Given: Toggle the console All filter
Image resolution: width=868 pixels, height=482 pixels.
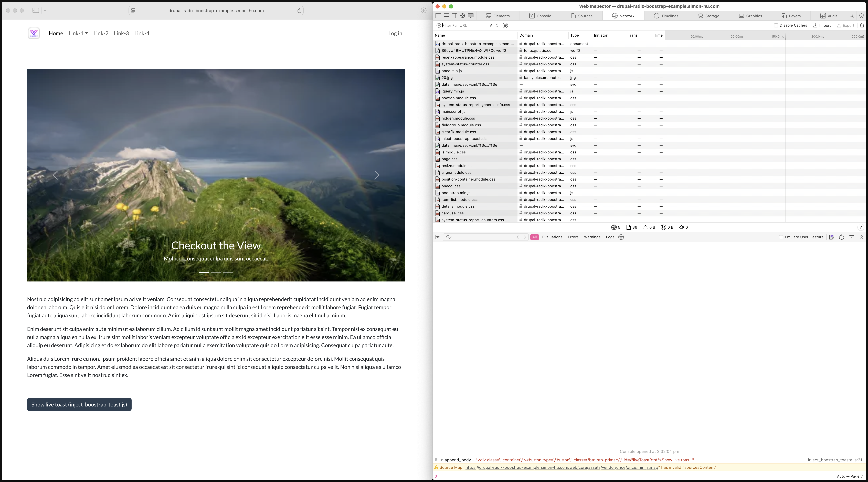Looking at the screenshot, I should click(534, 237).
